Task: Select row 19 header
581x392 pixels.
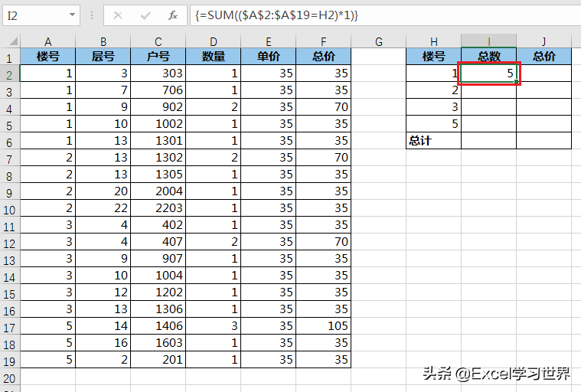Action: pos(10,361)
